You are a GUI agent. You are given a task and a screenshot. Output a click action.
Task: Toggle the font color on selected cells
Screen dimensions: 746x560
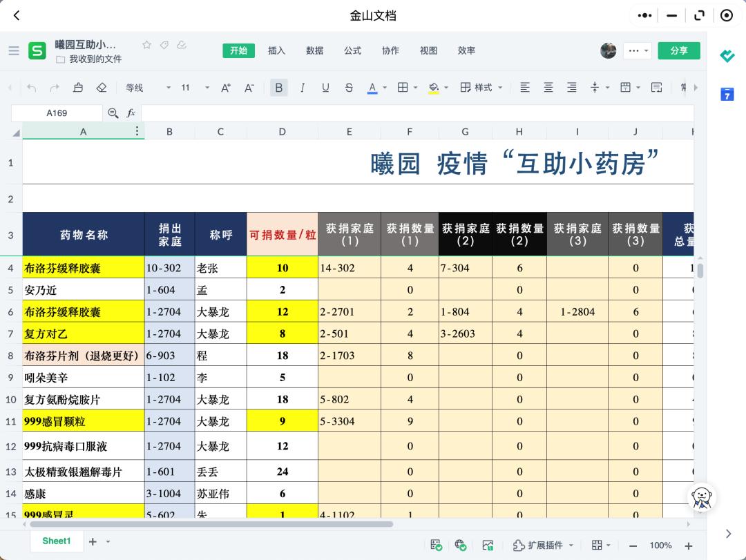(x=372, y=88)
